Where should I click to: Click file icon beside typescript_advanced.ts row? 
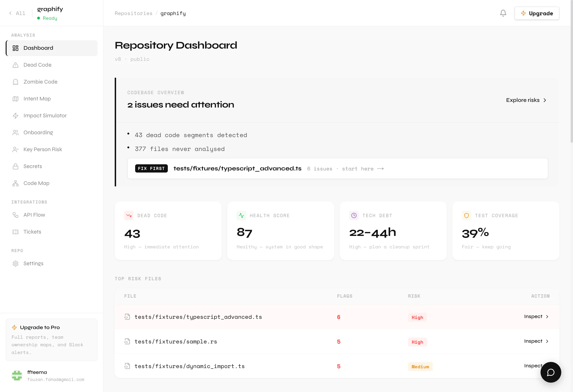coord(127,317)
